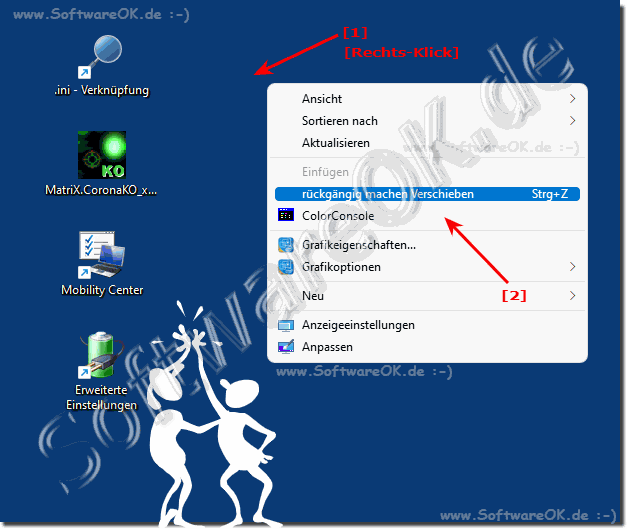
Task: Launch ColorConsole from the context menu
Action: (427, 216)
